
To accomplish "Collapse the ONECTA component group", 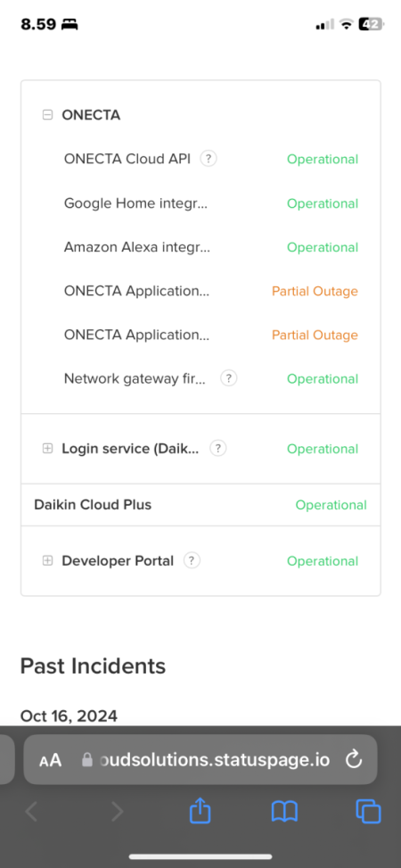I will (47, 115).
